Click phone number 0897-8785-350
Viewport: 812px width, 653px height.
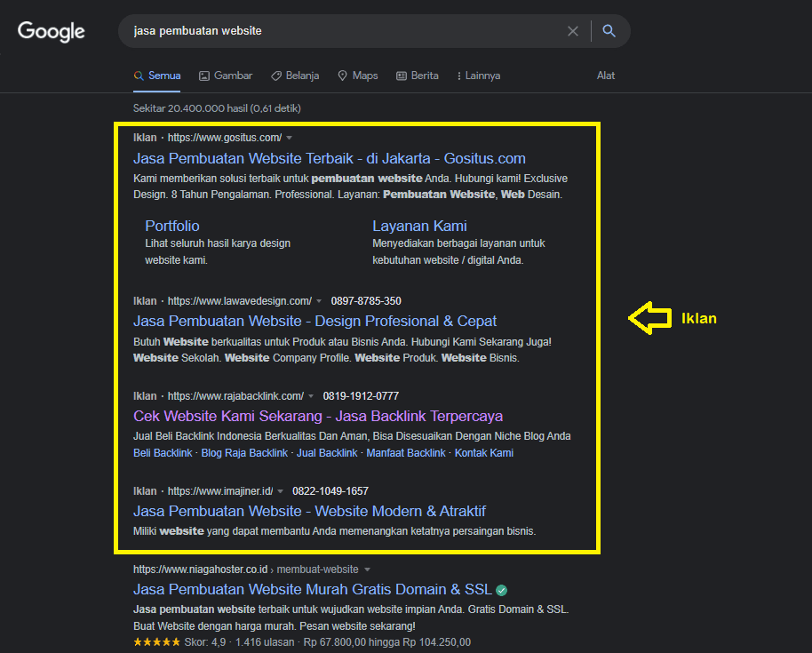coord(366,301)
